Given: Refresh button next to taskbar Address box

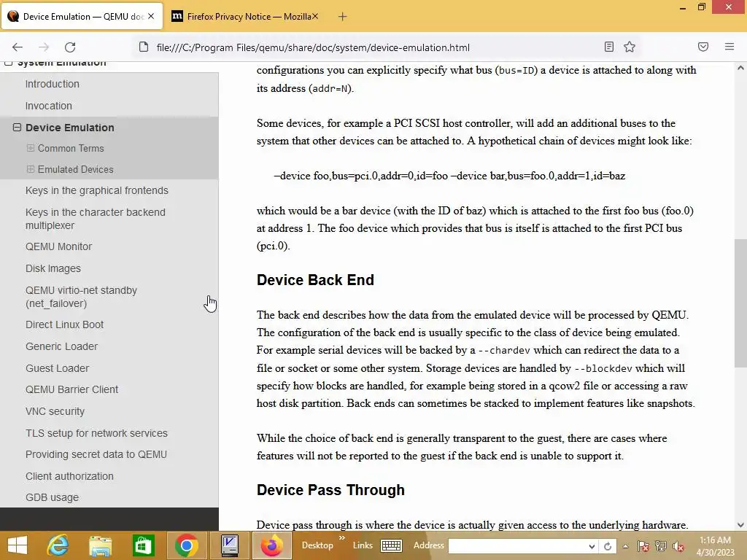Looking at the screenshot, I should click(x=608, y=546).
